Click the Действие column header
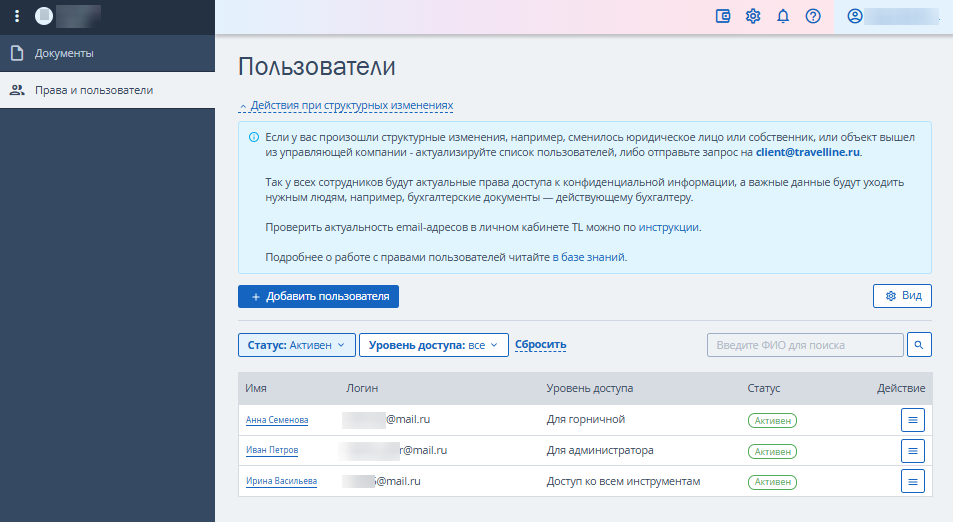This screenshot has height=522, width=953. tap(901, 388)
